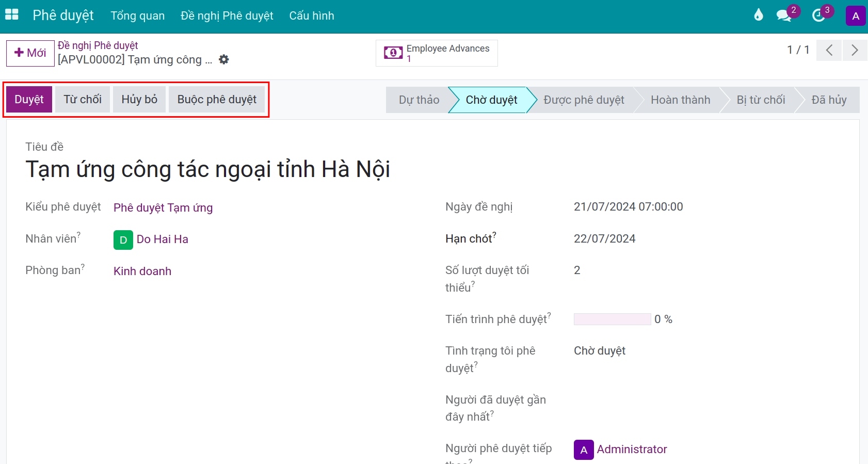Click the Từ chối refuse button
Image resolution: width=868 pixels, height=464 pixels.
coord(83,100)
